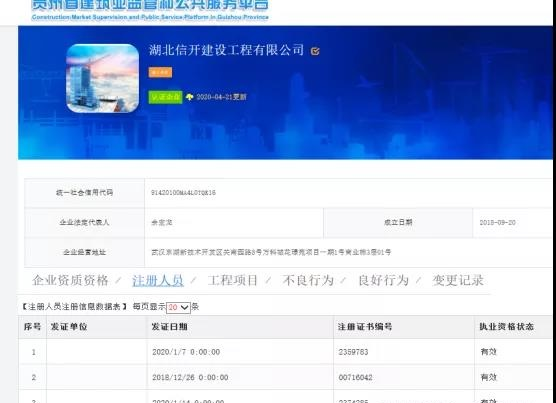Screen dimensions: 556x403
Task: Select the 注册人员 tab
Action: 158,280
